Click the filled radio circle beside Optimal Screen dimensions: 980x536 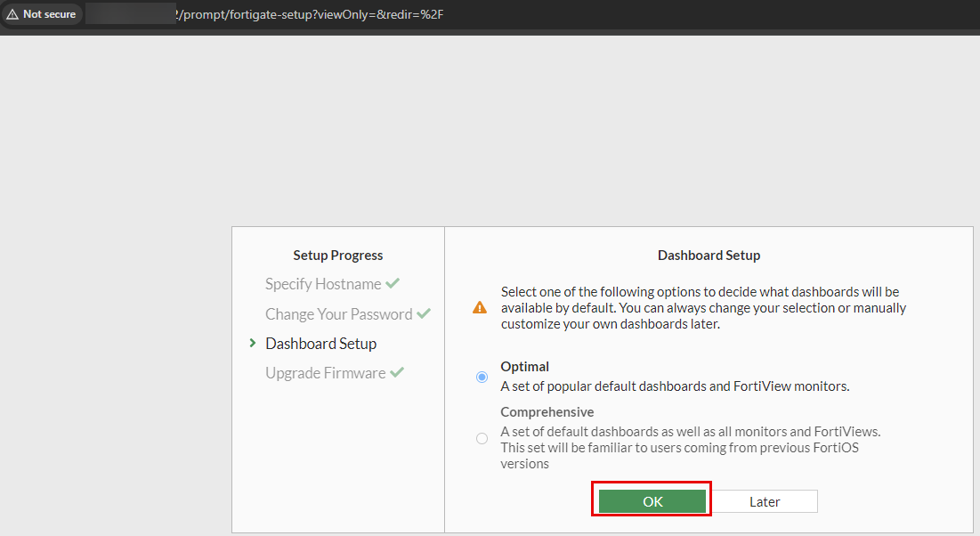tap(482, 377)
